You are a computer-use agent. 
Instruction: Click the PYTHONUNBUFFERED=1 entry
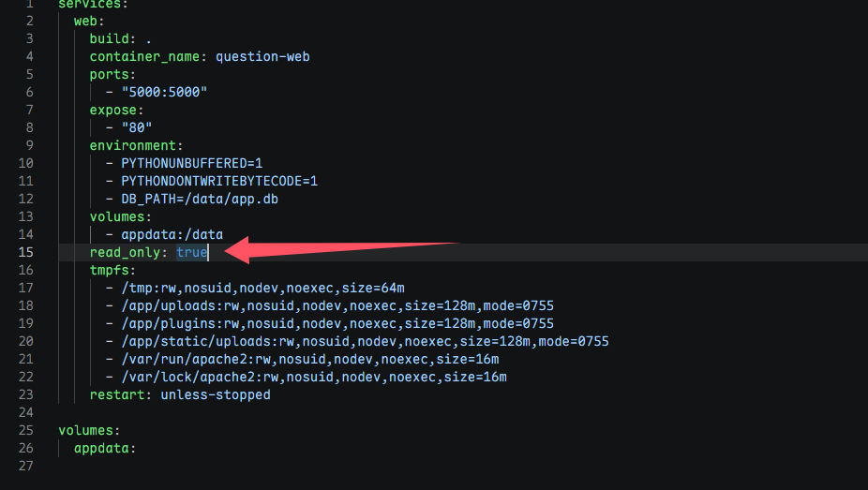[x=192, y=163]
